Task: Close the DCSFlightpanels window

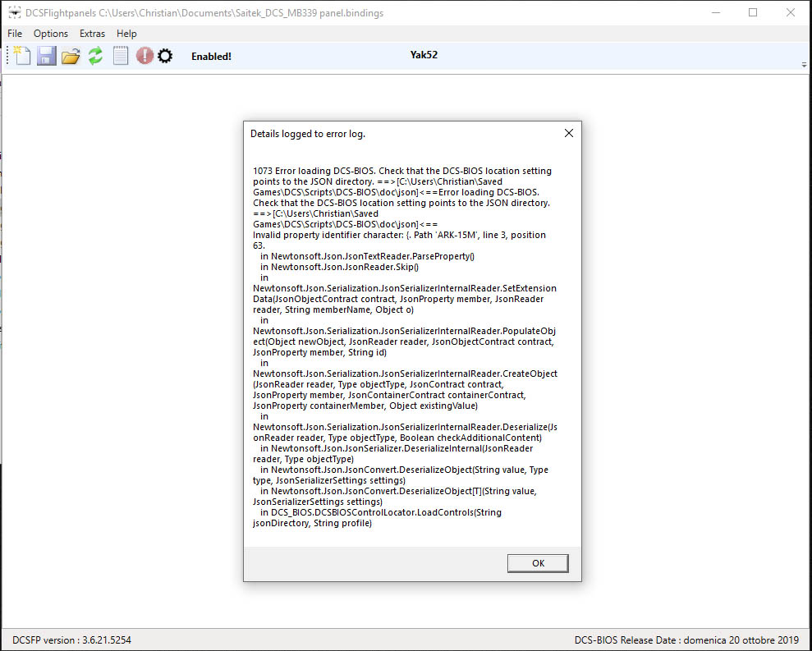Action: 791,12
